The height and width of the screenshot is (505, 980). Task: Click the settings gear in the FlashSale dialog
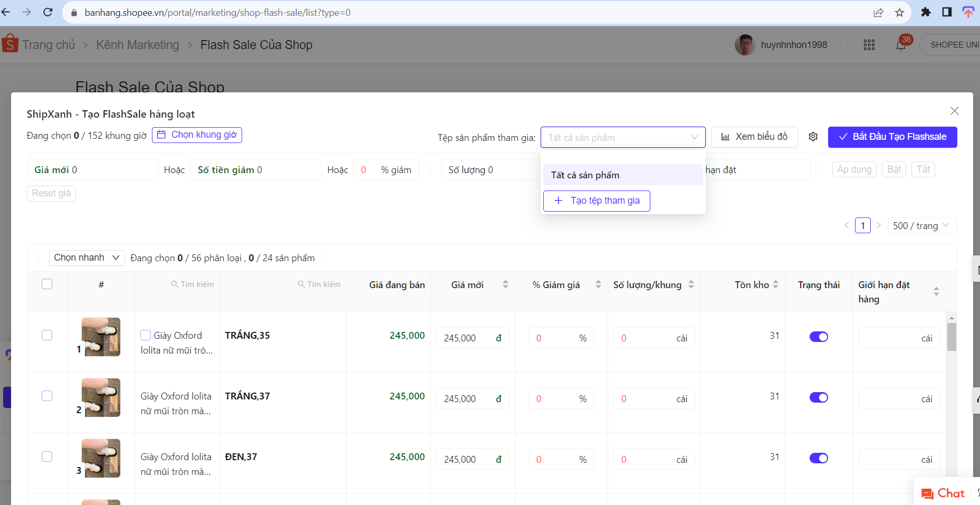click(x=813, y=137)
